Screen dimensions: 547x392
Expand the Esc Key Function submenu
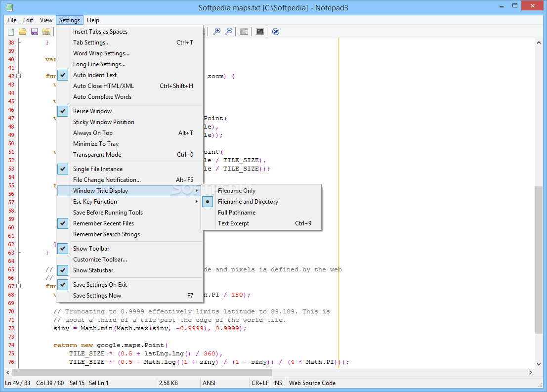point(129,202)
